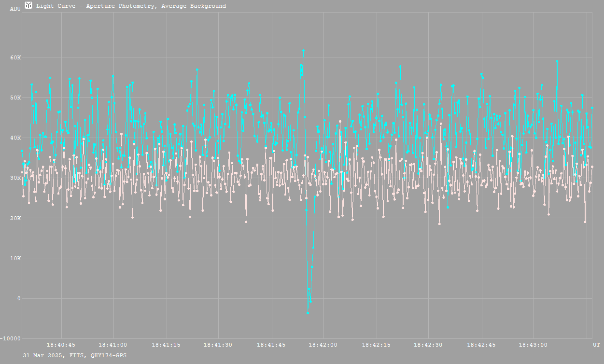Click the Tangra logo icon beside title
Screen dimensions: 604x364
[x=29, y=6]
